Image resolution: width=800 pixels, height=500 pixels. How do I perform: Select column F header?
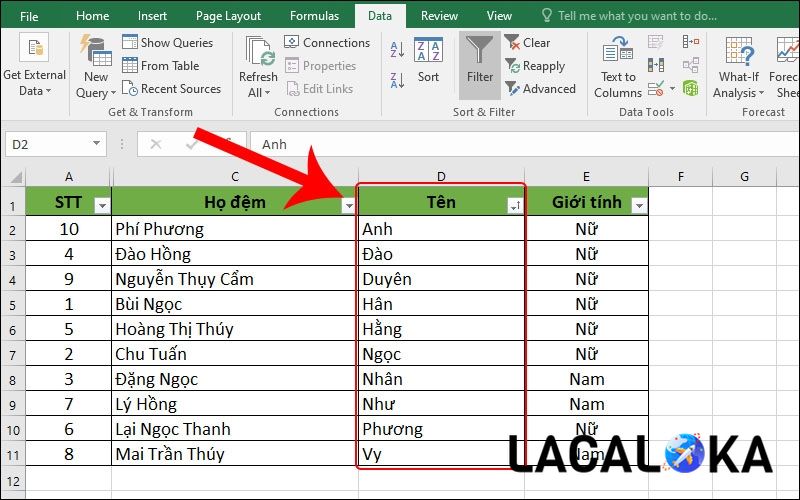pos(681,177)
